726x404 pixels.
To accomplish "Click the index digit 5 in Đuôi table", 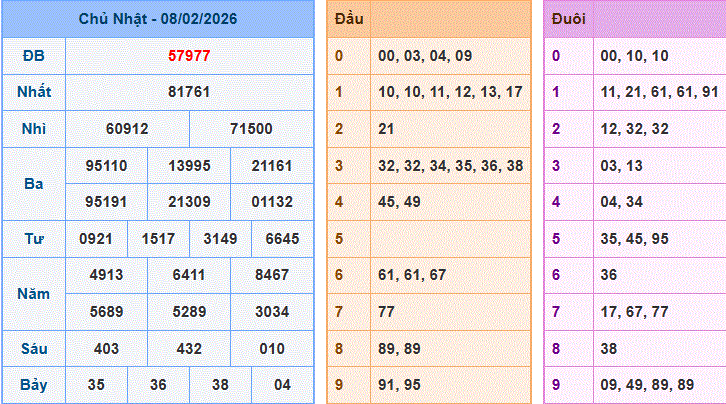I will [556, 239].
